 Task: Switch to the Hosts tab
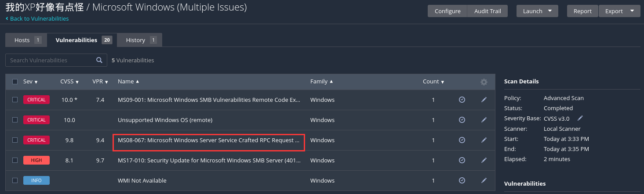26,40
